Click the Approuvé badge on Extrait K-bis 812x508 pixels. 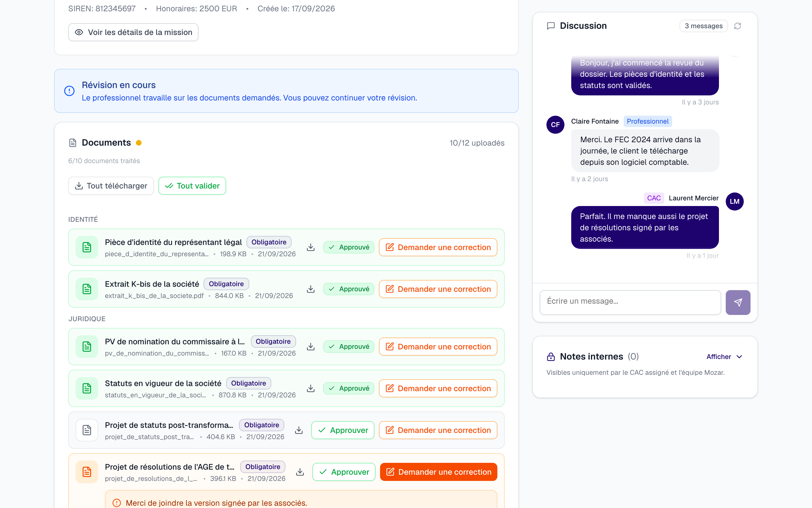click(x=348, y=289)
